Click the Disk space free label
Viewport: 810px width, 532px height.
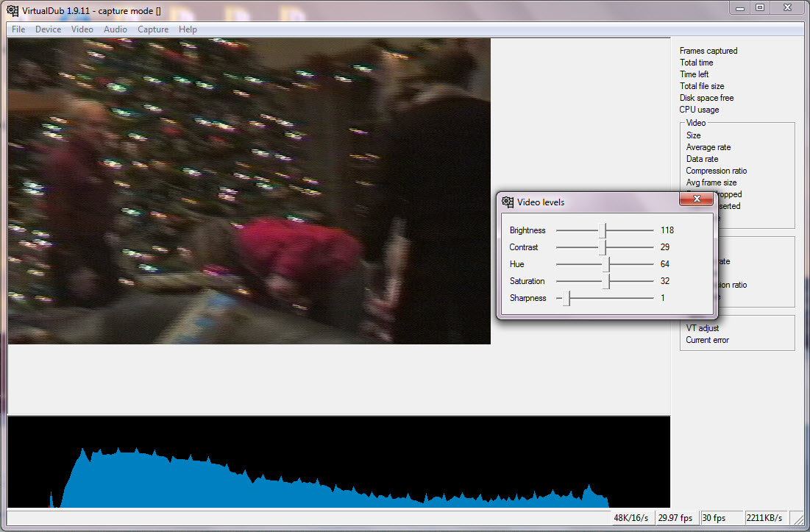(706, 98)
